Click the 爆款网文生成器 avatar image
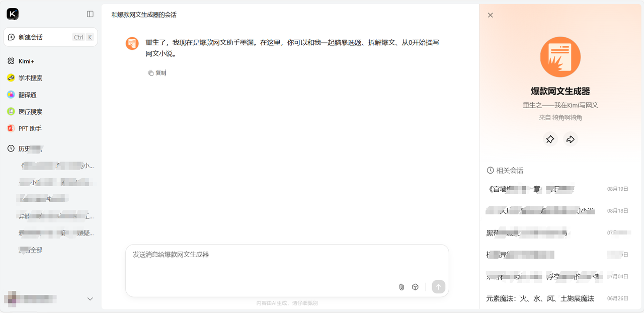Screen dimensions: 644x313 (560, 57)
